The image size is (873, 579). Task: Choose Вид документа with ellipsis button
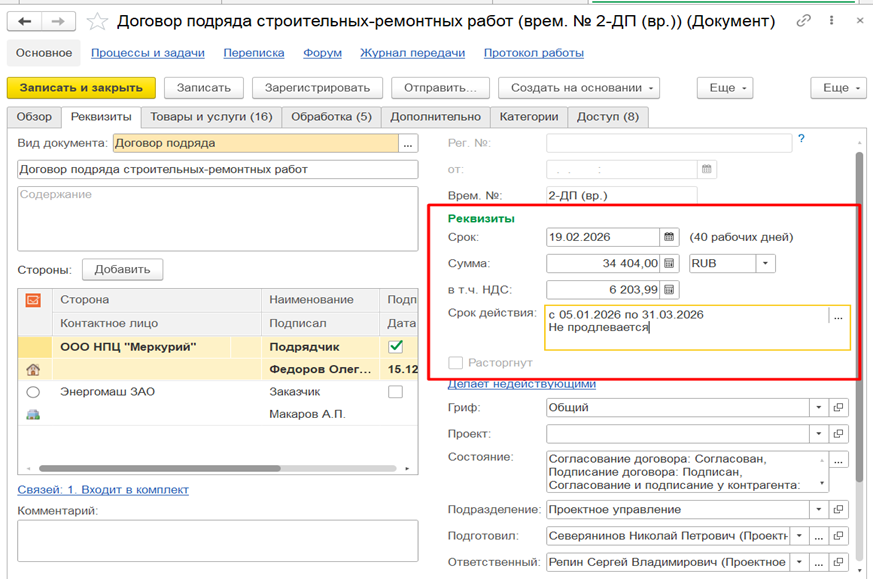click(x=408, y=144)
